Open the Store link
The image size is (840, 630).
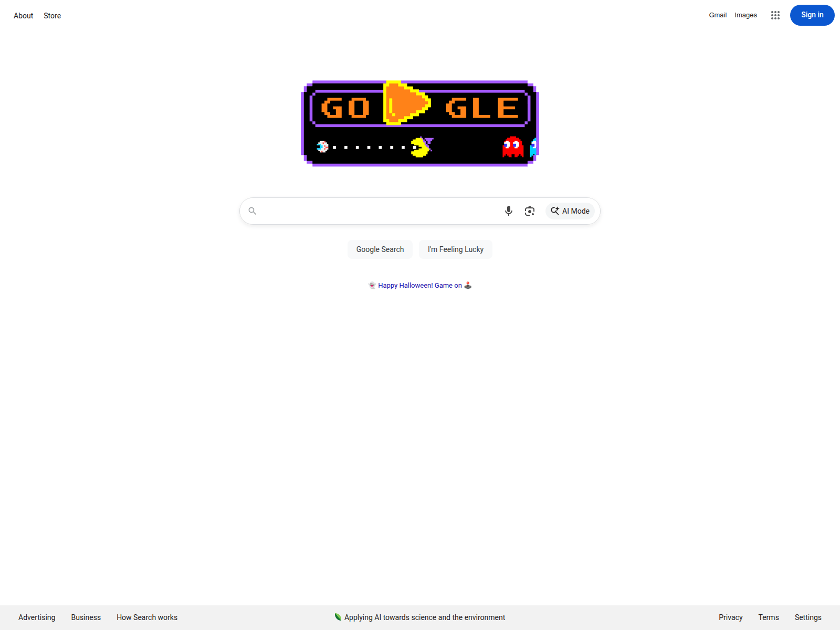52,16
